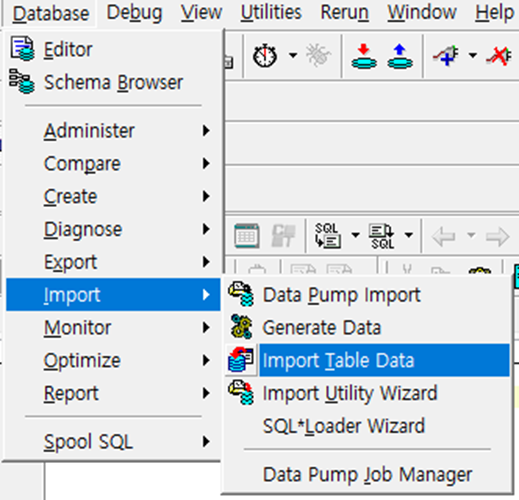The image size is (519, 500).
Task: Click the Import Utility Wizard icon
Action: 241,392
